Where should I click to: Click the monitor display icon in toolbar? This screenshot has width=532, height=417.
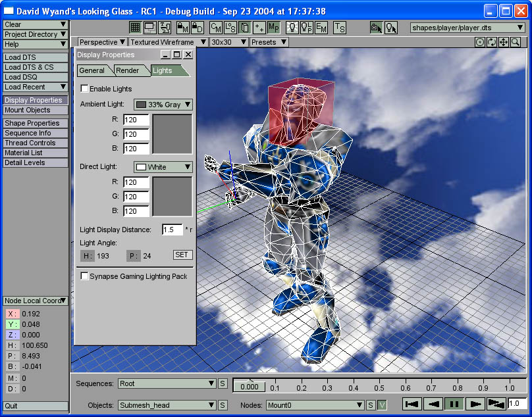[149, 28]
